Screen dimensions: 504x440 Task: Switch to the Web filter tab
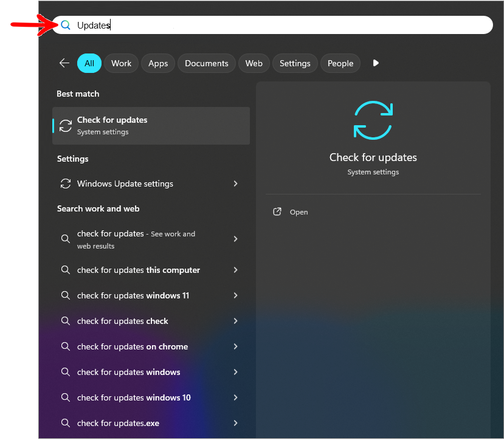coord(254,63)
